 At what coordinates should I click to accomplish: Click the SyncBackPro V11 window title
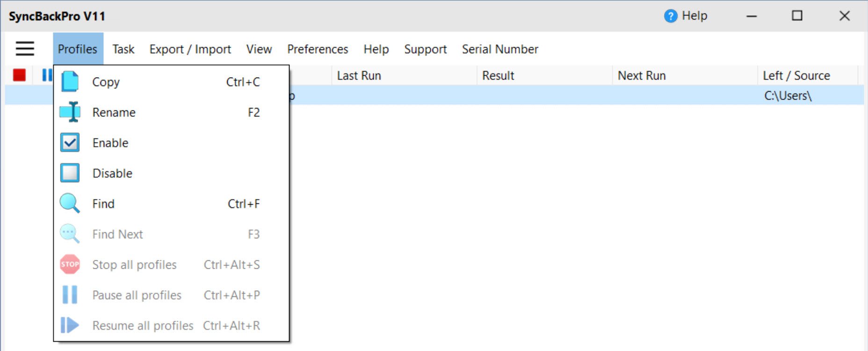[57, 16]
